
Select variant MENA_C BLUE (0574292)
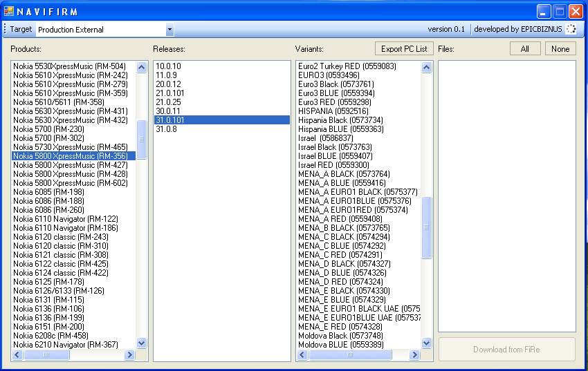coord(359,246)
